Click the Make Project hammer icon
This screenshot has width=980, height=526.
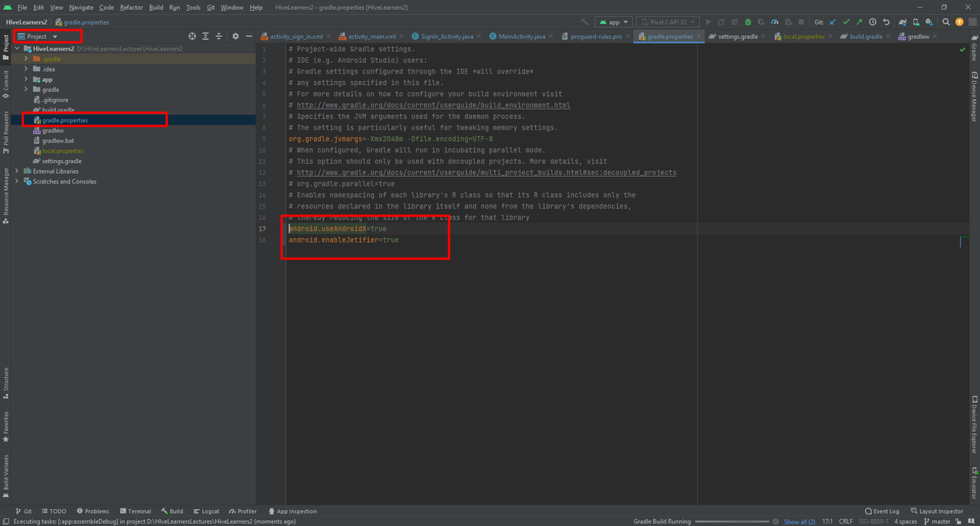click(x=585, y=22)
